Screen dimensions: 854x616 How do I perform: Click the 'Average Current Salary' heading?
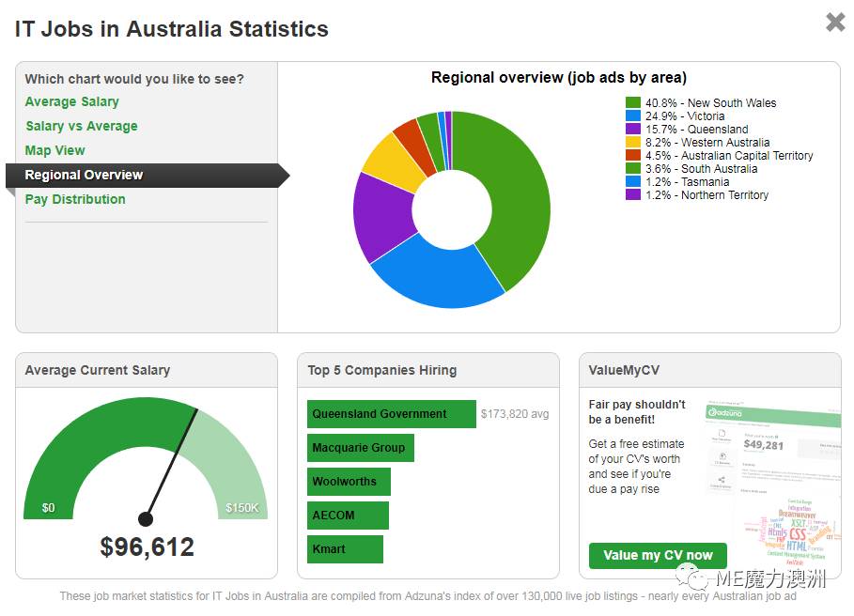coord(98,370)
